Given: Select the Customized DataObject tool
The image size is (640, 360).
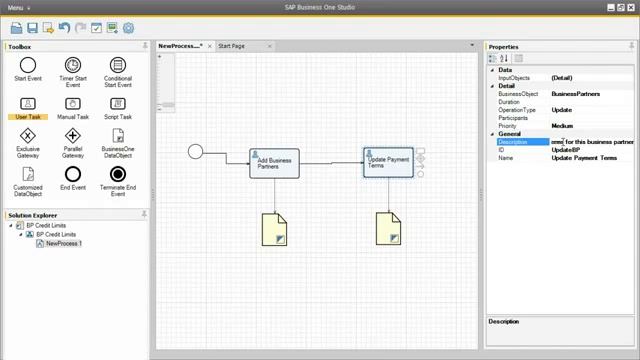Looking at the screenshot, I should [28, 182].
